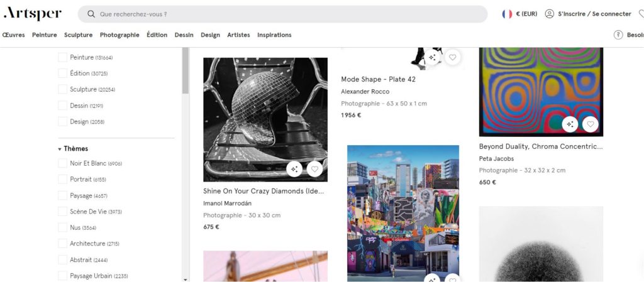This screenshot has height=282, width=644.
Task: Check the Peinture filter checkbox
Action: [x=62, y=57]
